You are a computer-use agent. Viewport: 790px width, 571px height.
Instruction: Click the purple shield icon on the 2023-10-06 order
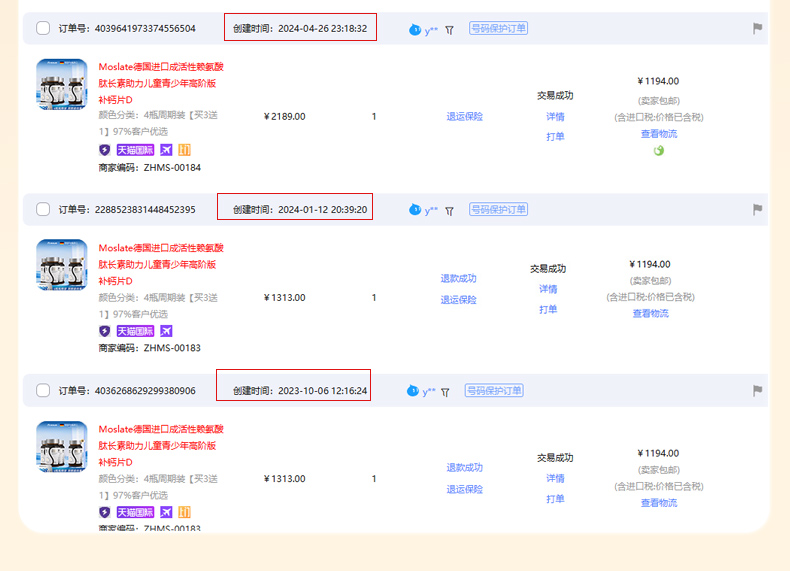pos(104,512)
